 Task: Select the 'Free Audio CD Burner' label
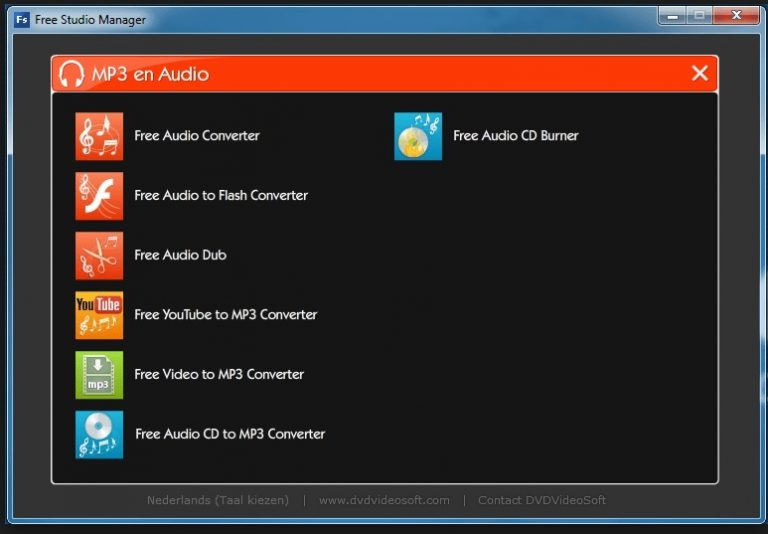tap(516, 136)
